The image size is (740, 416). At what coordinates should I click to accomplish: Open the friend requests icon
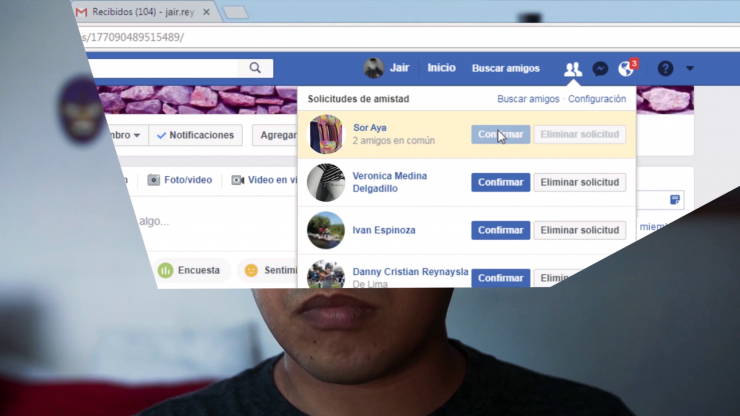pos(573,69)
